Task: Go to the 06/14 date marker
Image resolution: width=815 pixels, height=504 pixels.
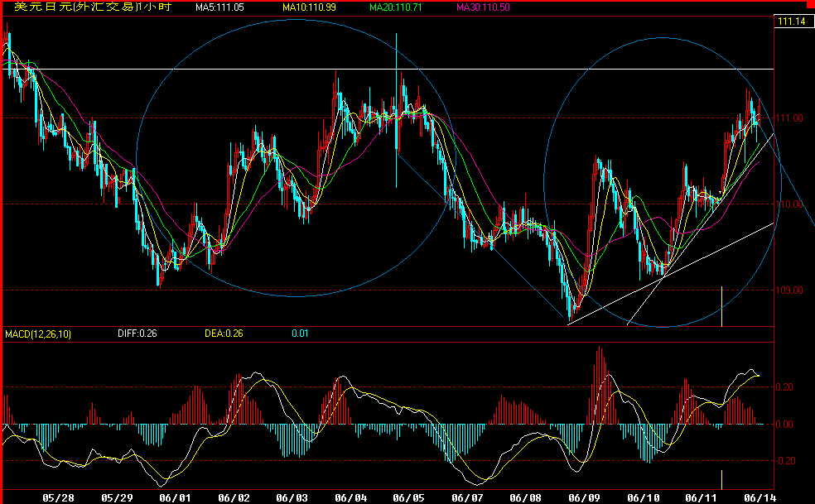Action: point(761,497)
